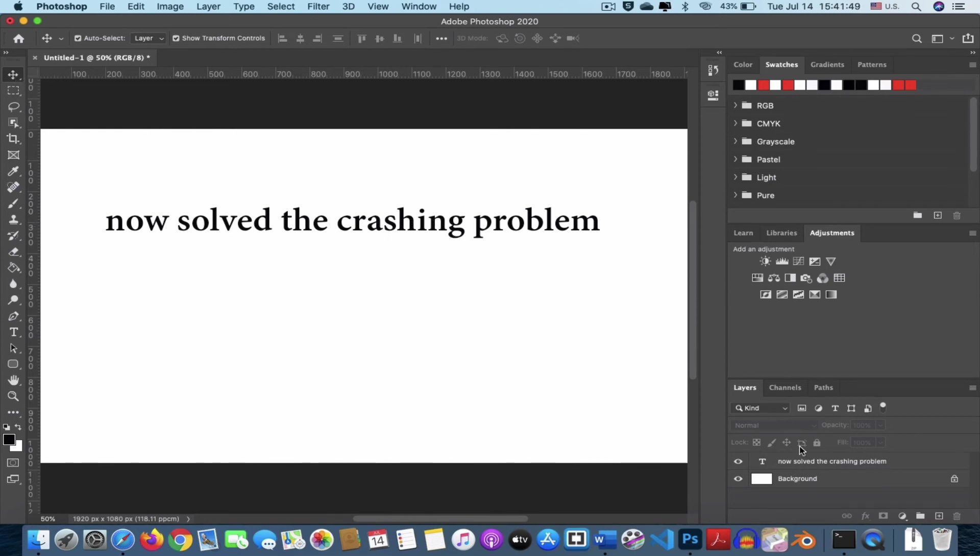980x556 pixels.
Task: Expand the CMYK swatch group
Action: (x=736, y=123)
